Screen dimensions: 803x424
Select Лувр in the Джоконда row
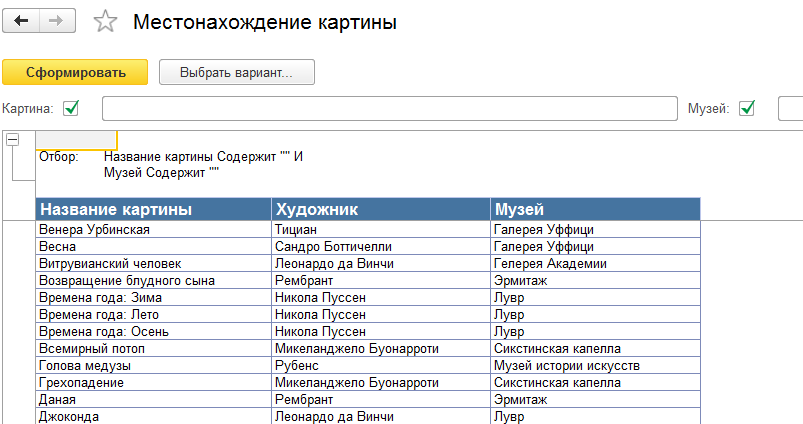click(596, 416)
